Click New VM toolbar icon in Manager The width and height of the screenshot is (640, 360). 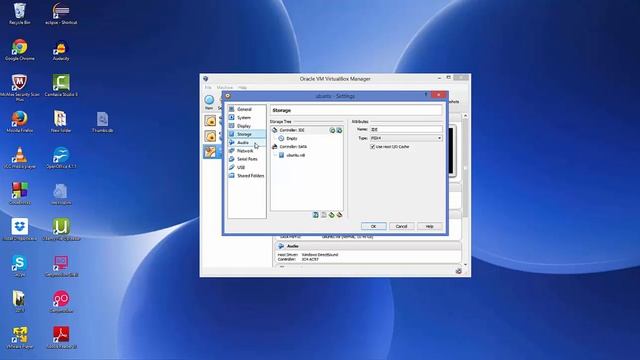209,102
